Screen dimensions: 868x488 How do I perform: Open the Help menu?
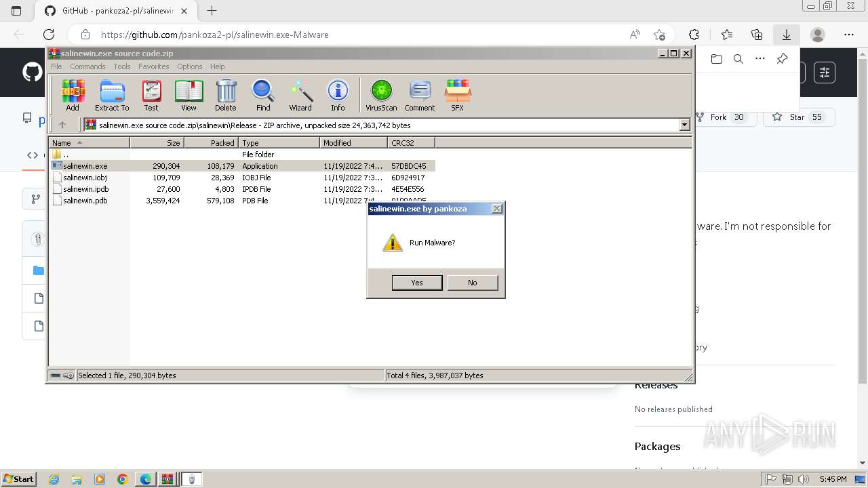coord(217,66)
